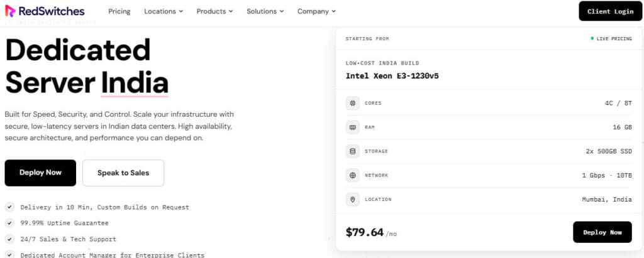Click the 2x 500GB SSD value
Viewport: 644px width, 258px height.
[609, 151]
